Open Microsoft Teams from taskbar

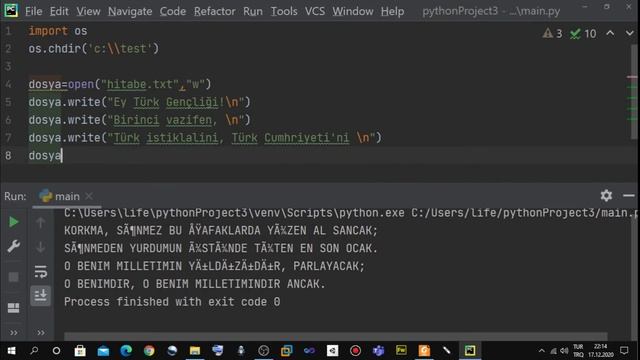tap(378, 351)
